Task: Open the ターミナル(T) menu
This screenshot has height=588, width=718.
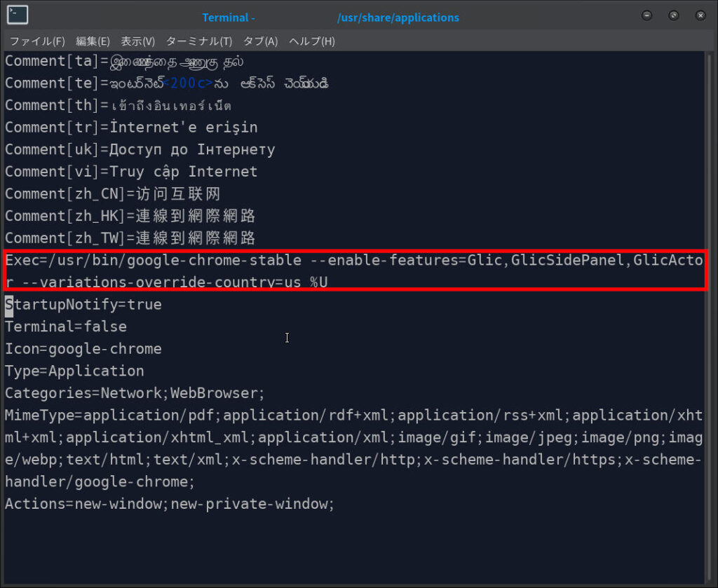Action: coord(198,41)
